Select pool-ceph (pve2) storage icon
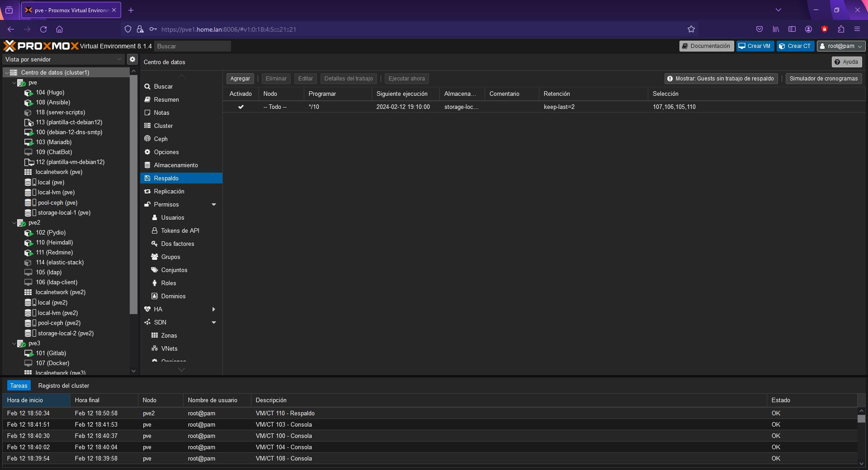 (x=30, y=323)
